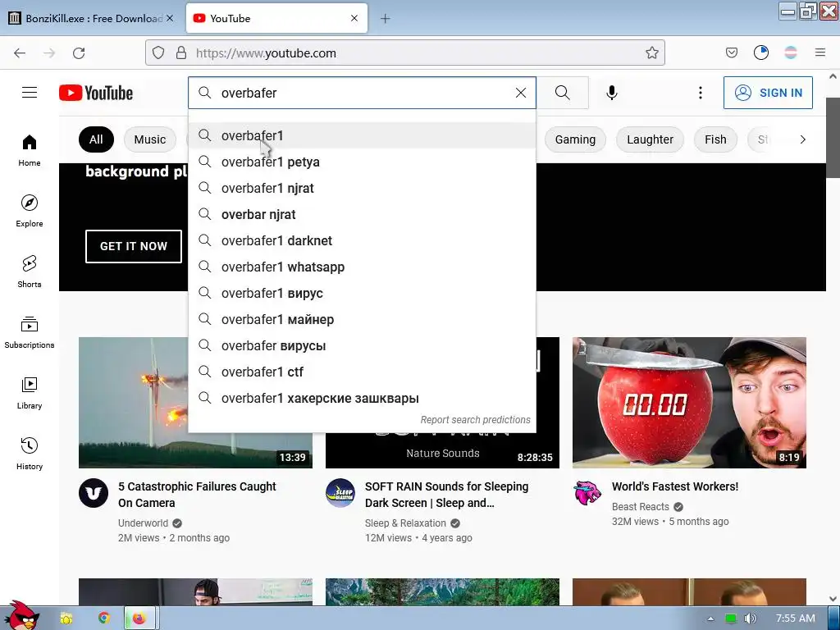The height and width of the screenshot is (630, 840).
Task: Choose suggestion overbafer1 whatsapp
Action: pos(362,267)
